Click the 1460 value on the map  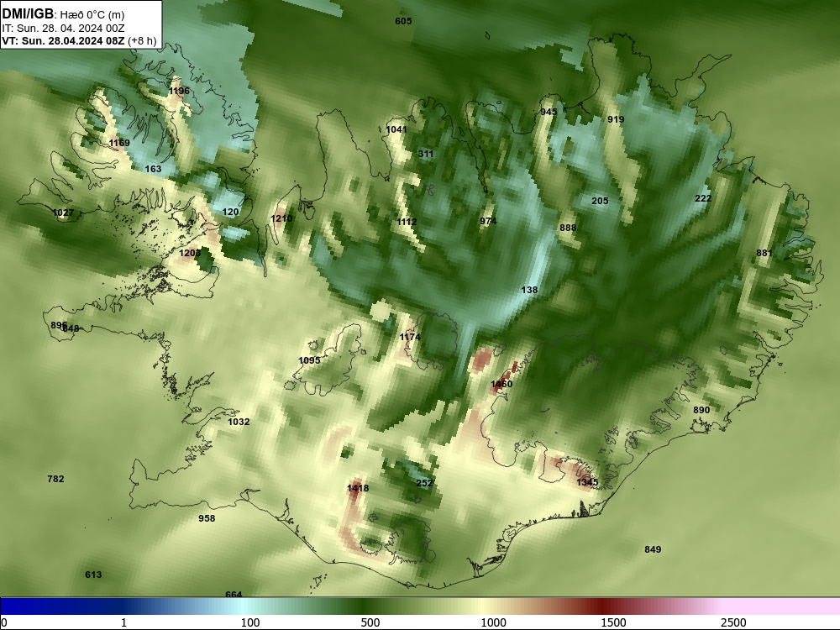pos(501,384)
